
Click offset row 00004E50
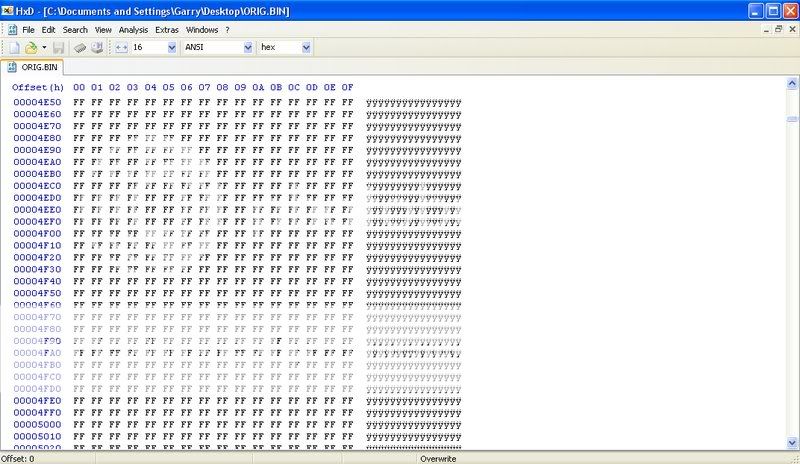(x=37, y=102)
